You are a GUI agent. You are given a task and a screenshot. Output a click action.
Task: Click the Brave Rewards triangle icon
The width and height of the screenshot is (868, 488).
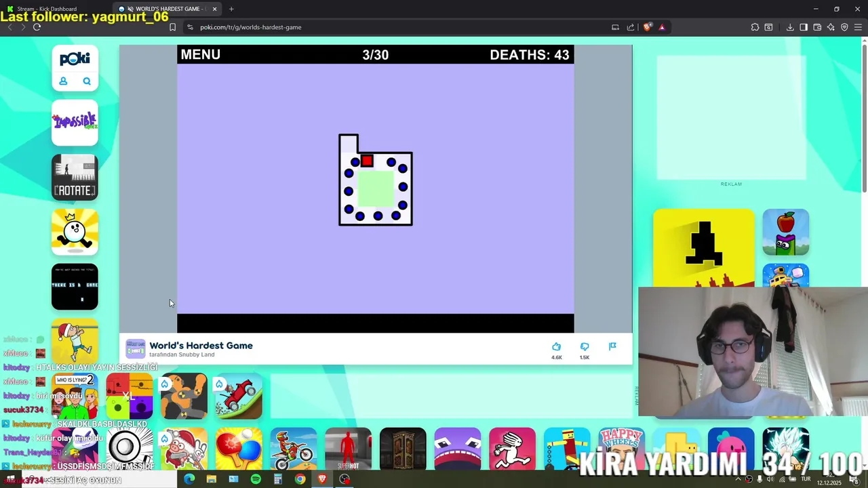point(662,27)
